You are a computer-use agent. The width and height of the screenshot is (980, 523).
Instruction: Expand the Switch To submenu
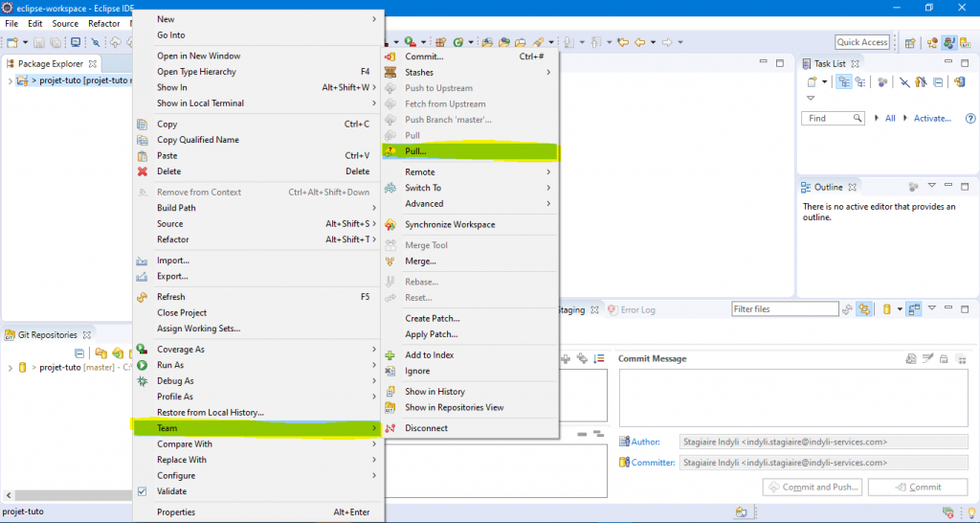click(470, 188)
